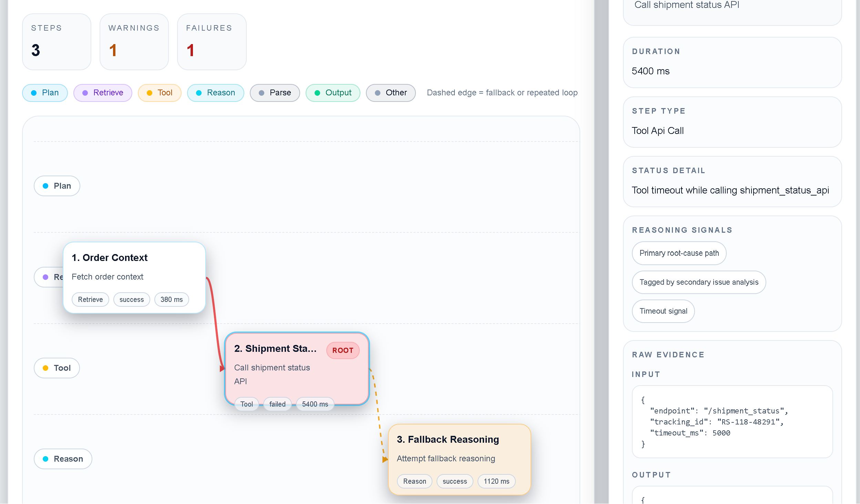Click 'Primary root-cause path' signal chip
The image size is (860, 504).
point(679,253)
